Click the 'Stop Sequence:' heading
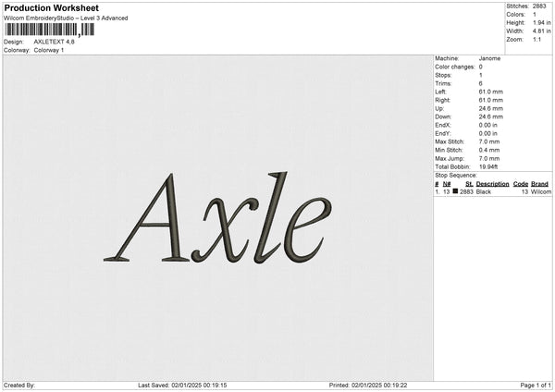Image resolution: width=555 pixels, height=392 pixels. pos(456,176)
